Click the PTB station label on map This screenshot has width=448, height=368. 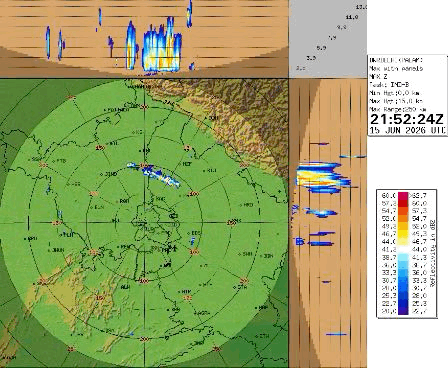[61, 161]
